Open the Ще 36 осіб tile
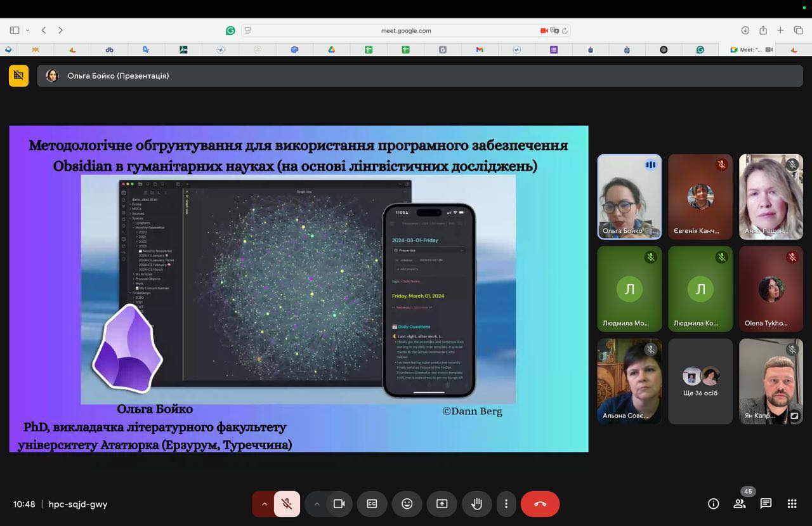 [x=700, y=381]
